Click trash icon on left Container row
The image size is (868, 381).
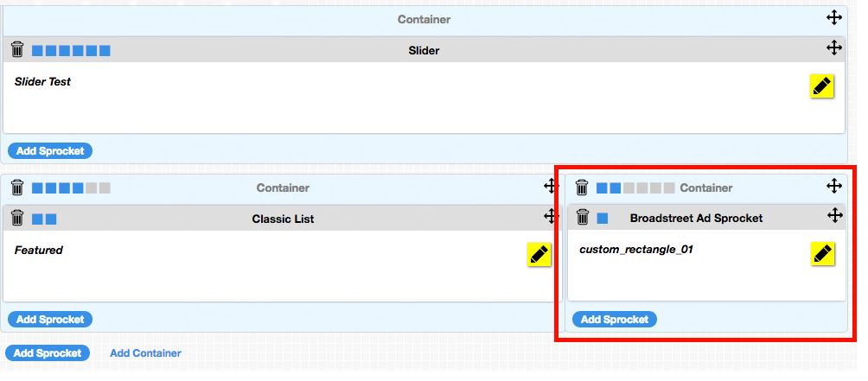point(17,187)
